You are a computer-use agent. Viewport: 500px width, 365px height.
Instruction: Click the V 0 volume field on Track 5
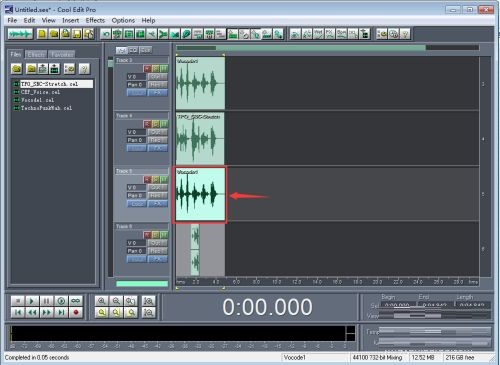tap(136, 187)
